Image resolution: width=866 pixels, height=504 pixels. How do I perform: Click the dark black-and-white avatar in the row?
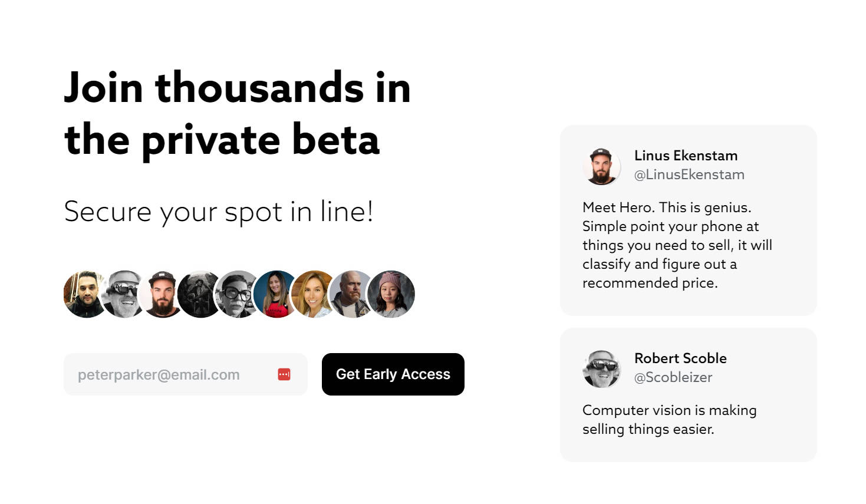click(199, 294)
